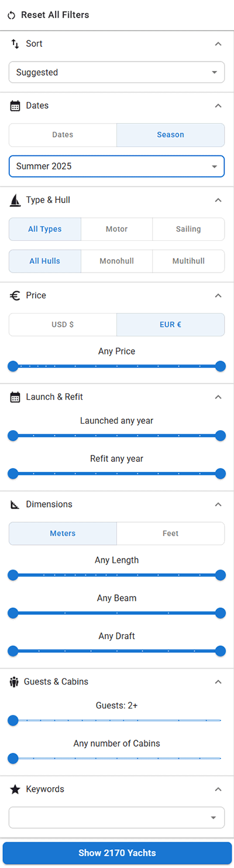Select the Motor yacht type

[116, 229]
